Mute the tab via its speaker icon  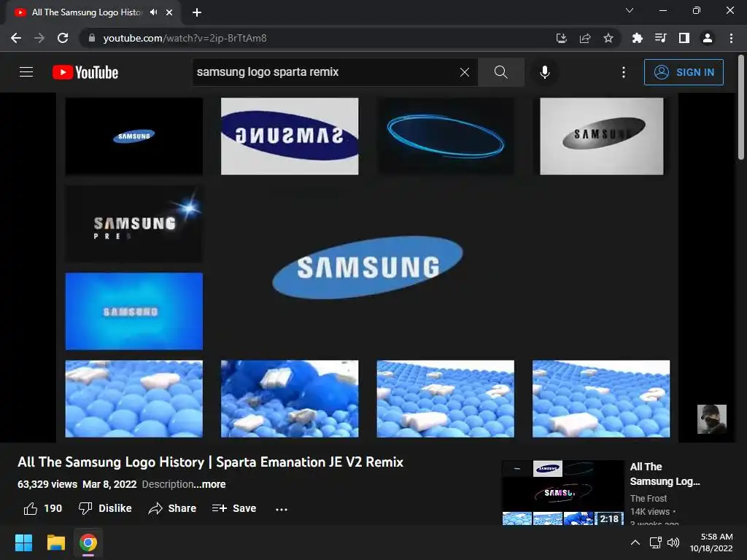(x=153, y=12)
